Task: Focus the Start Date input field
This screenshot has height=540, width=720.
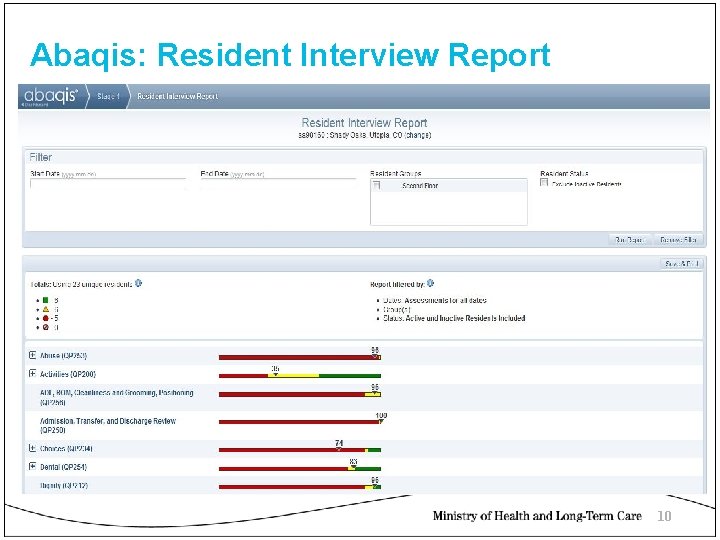Action: coord(108,184)
